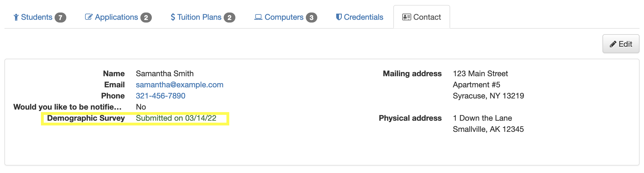Click the pencil icon on Edit button
This screenshot has width=644, height=173.
click(x=613, y=44)
